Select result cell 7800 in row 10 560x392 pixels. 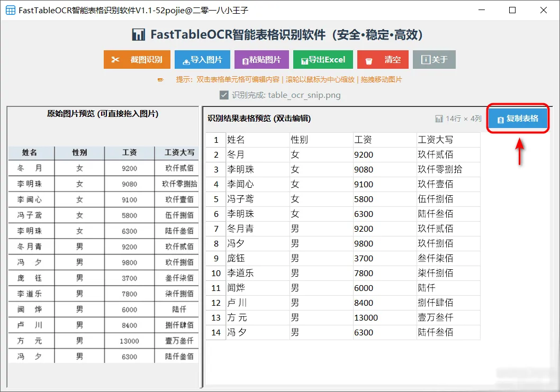pyautogui.click(x=385, y=273)
